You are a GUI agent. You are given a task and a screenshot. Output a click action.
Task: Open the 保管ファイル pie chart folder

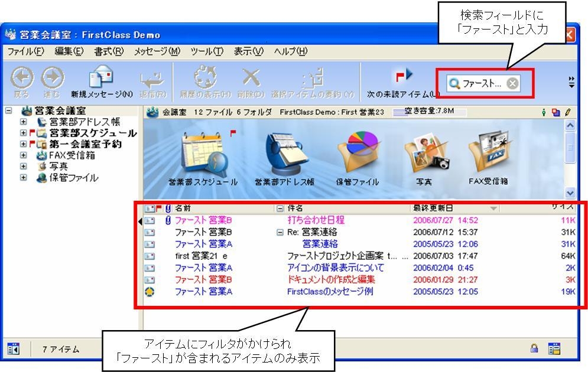point(358,154)
